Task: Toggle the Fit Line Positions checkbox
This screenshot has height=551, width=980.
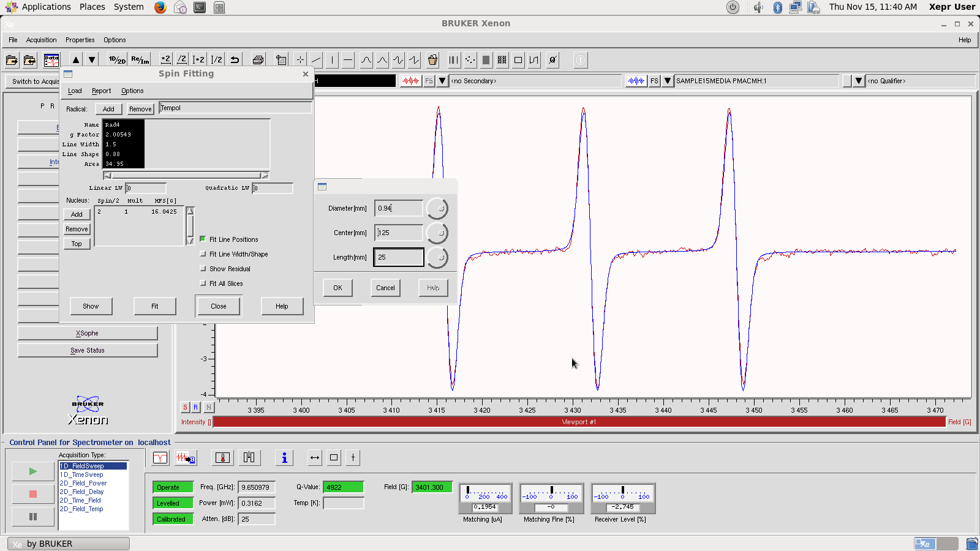Action: (x=203, y=239)
